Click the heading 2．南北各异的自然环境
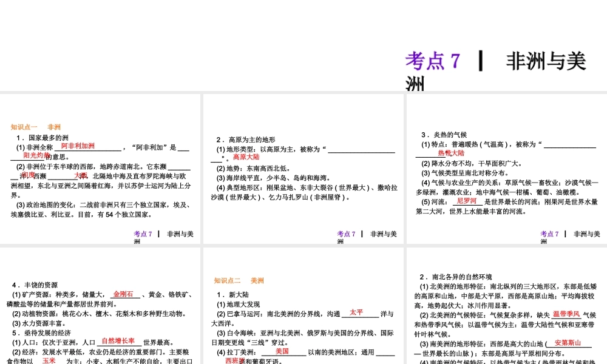 pos(456,277)
